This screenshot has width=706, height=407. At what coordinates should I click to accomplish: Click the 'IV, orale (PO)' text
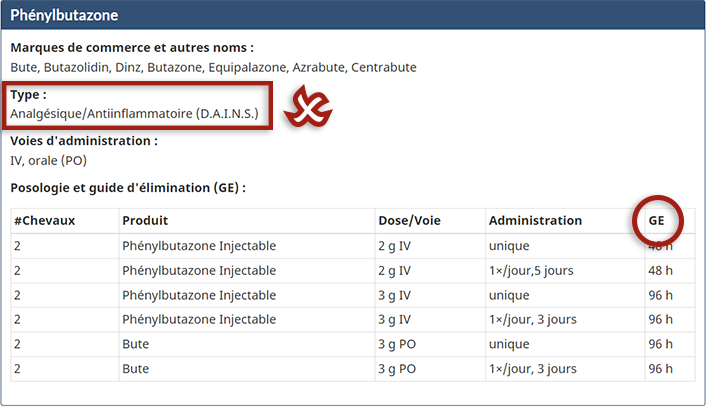click(49, 161)
